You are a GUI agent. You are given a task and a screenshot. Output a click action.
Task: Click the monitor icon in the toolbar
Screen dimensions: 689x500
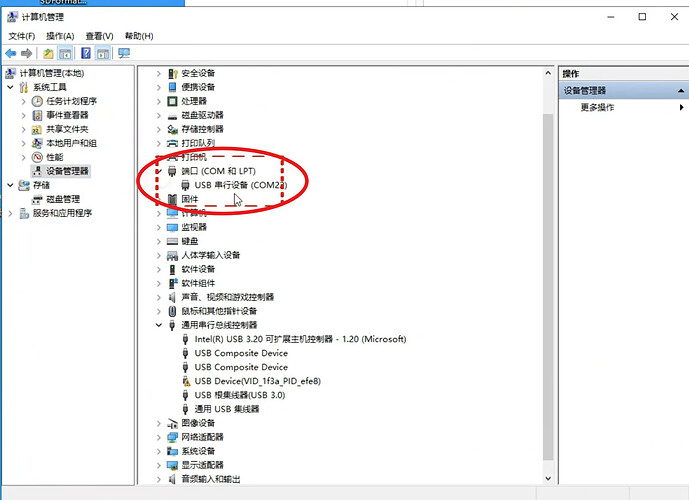(124, 53)
